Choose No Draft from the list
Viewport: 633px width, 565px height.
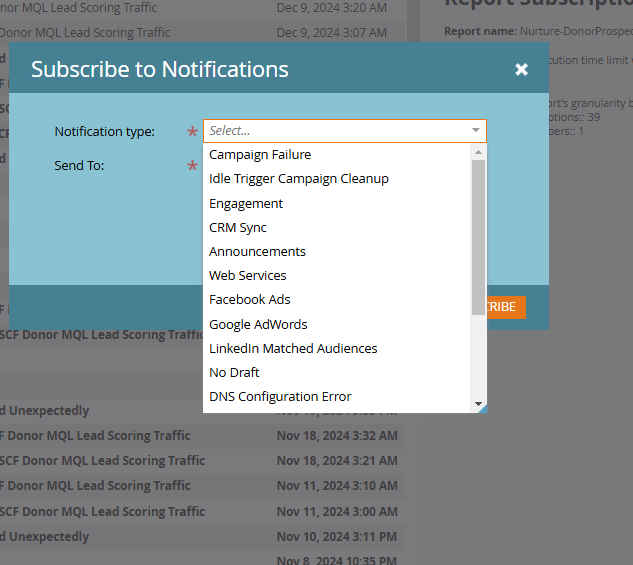coord(336,372)
